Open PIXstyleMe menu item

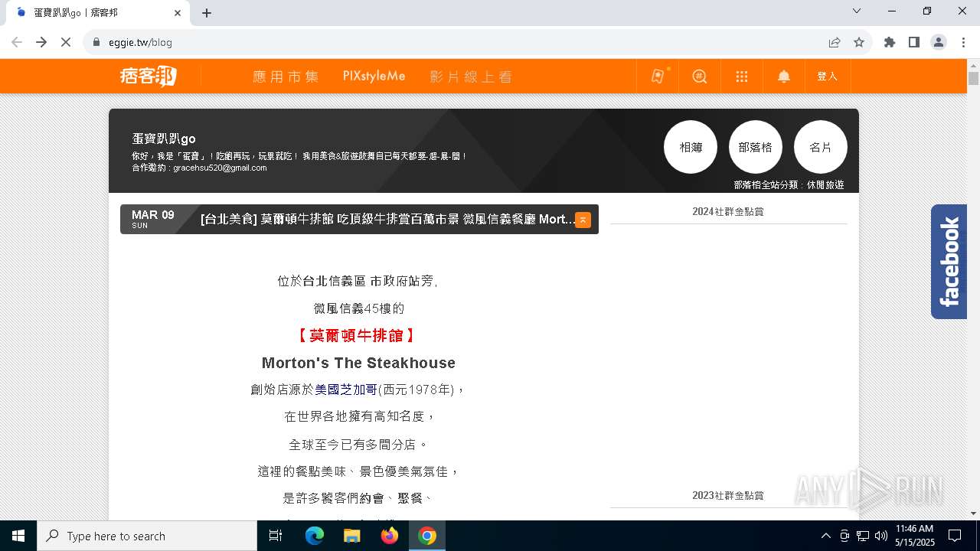(x=374, y=77)
